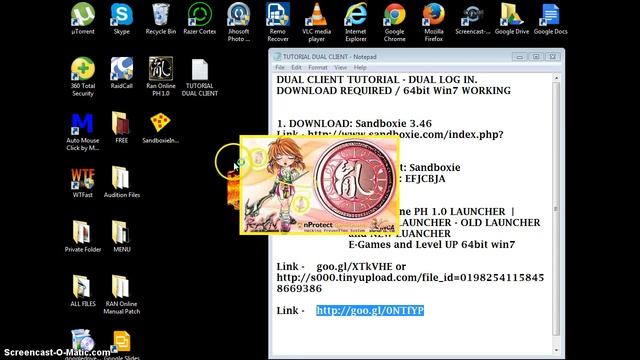Open Internet Explorer shortcut
This screenshot has width=640, height=360.
[356, 22]
